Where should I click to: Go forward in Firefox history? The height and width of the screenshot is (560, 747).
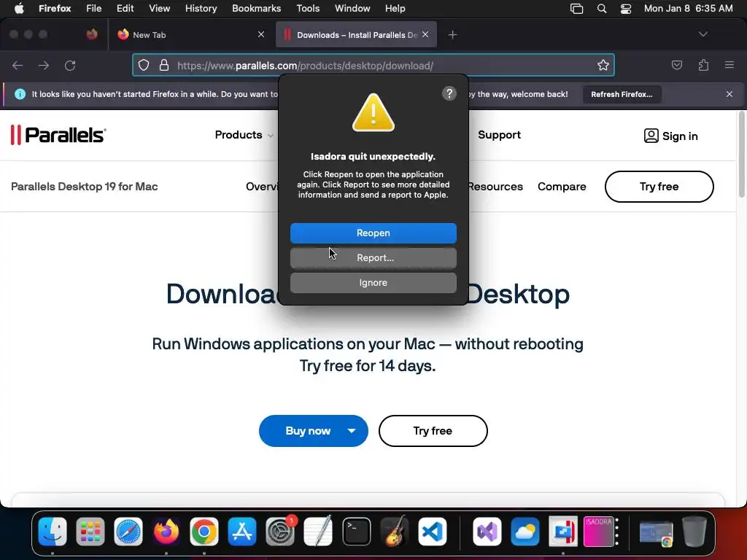tap(44, 65)
